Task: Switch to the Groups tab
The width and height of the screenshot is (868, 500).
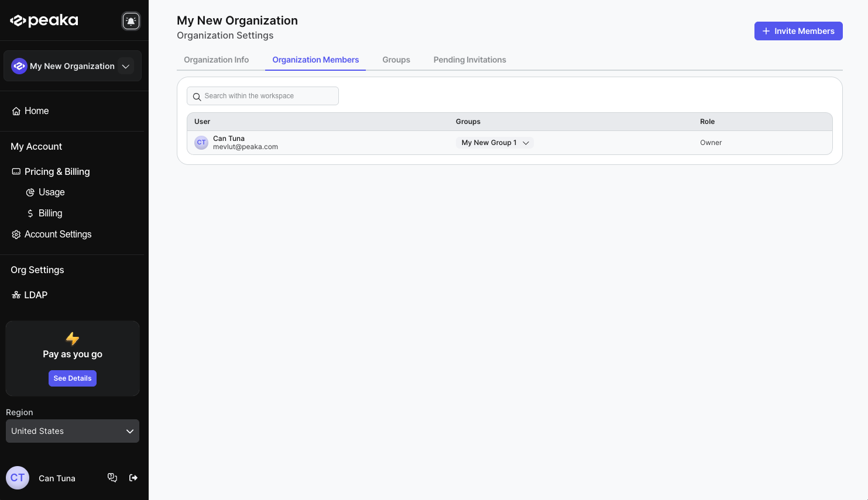Action: coord(396,60)
